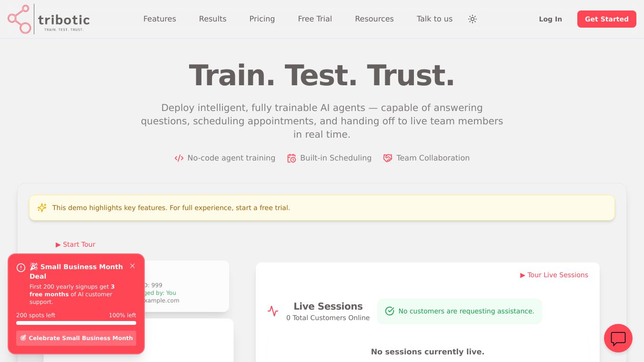Click the Built-in Scheduling calendar icon
The height and width of the screenshot is (362, 644).
pyautogui.click(x=292, y=158)
